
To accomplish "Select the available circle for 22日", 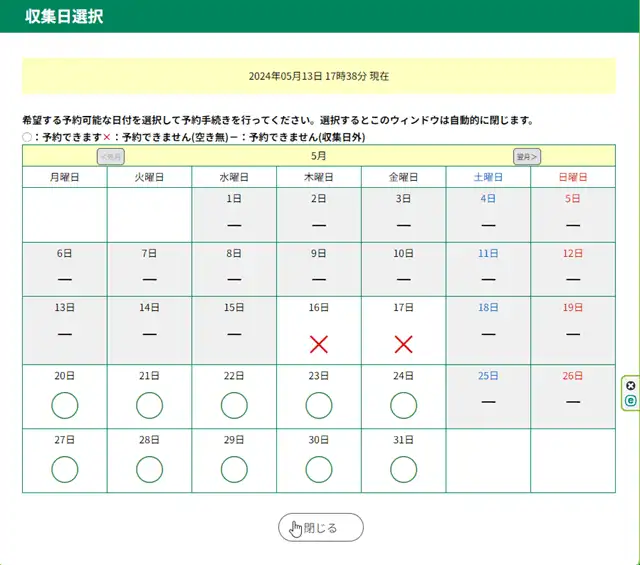I will click(234, 405).
